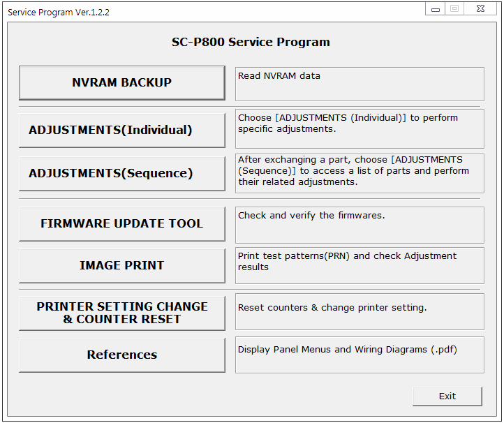This screenshot has width=504, height=423.
Task: Minimize the Service Program window
Action: coord(436,9)
